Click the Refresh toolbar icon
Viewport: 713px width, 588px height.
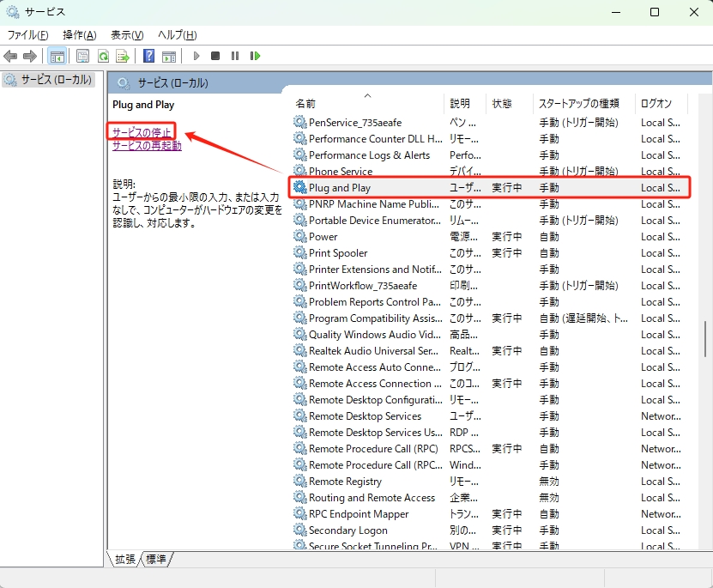coord(103,56)
